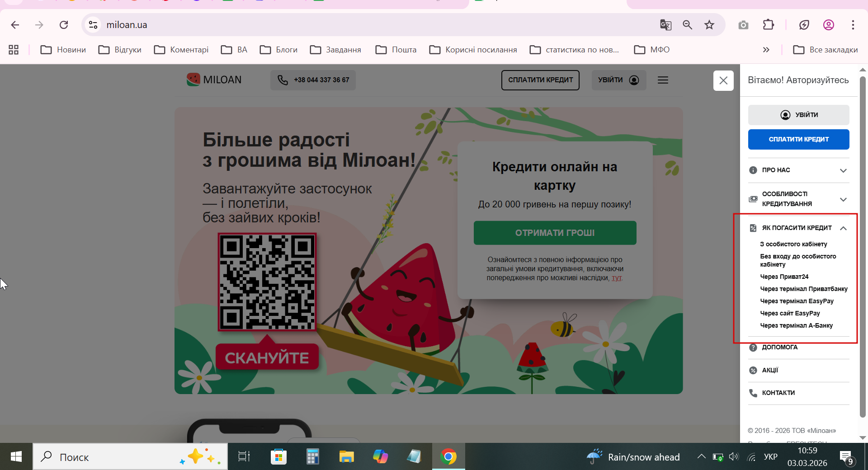The width and height of the screenshot is (868, 470).
Task: Close the side menu with the X button
Action: pos(723,80)
